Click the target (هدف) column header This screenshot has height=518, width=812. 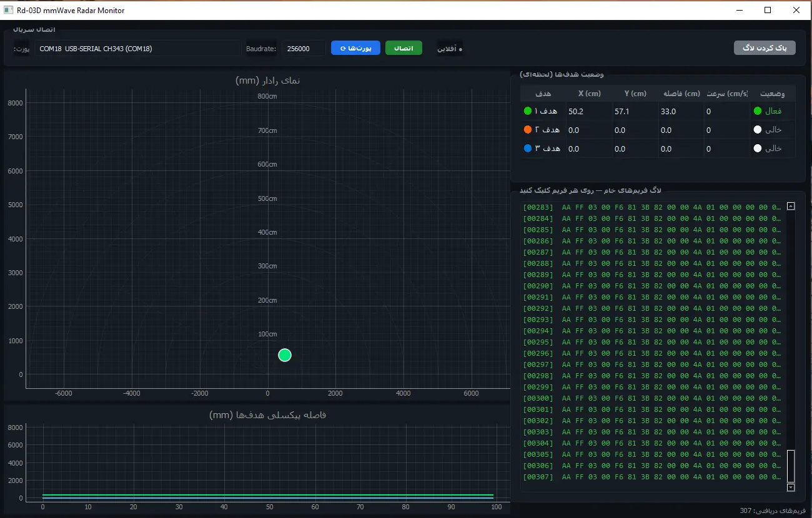(x=543, y=94)
